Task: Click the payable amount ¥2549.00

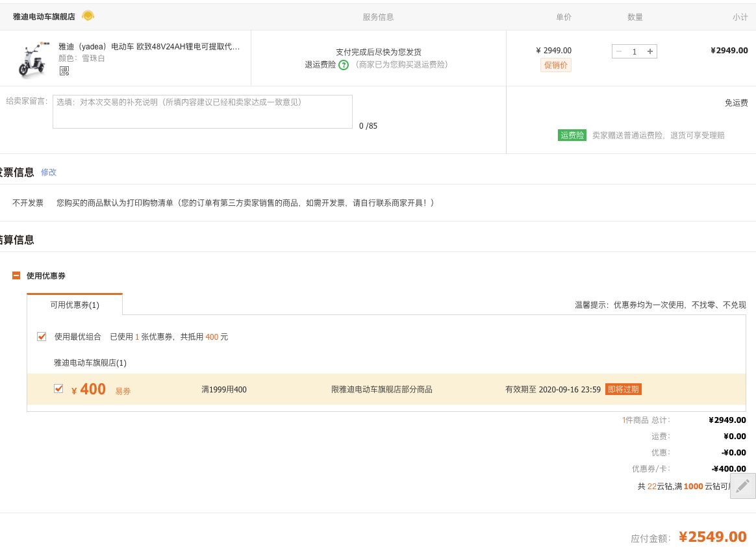Action: 712,537
